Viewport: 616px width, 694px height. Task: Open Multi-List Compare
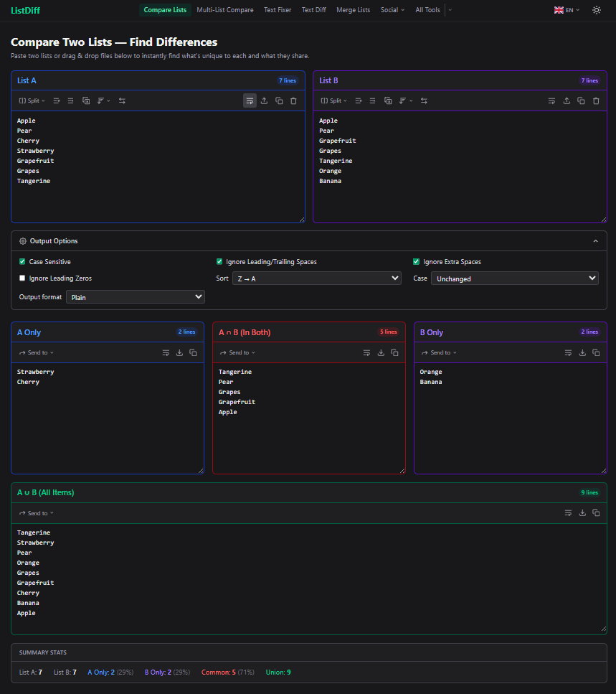point(225,10)
